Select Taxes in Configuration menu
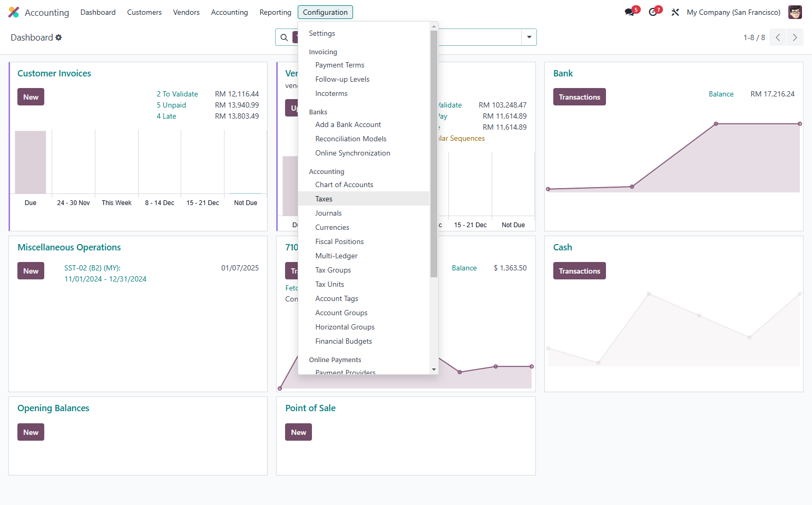The height and width of the screenshot is (505, 812). pyautogui.click(x=364, y=199)
